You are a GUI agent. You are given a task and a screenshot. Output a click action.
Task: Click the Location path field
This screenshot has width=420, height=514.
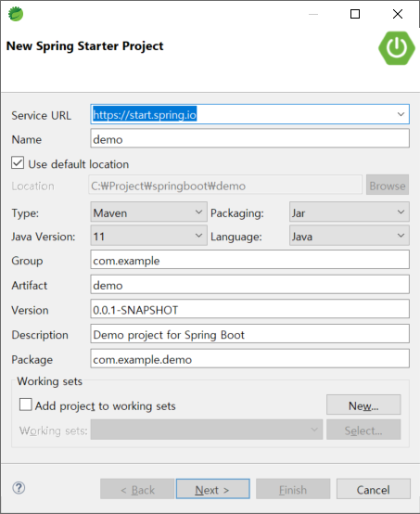tap(225, 185)
